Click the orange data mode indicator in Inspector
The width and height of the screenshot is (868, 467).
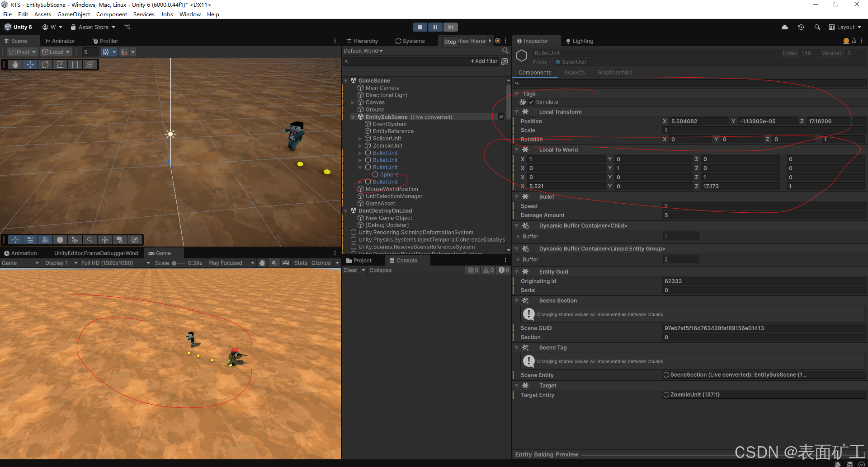846,41
